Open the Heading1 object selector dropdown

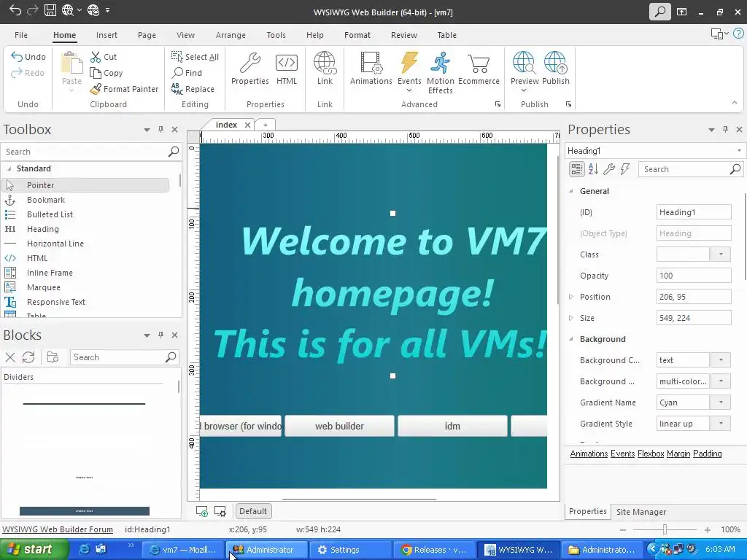click(x=739, y=151)
